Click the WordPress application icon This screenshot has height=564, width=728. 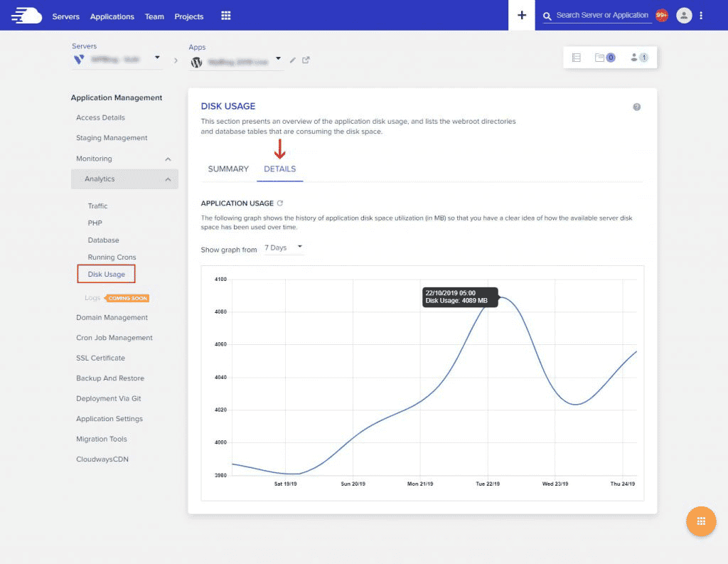pyautogui.click(x=196, y=62)
